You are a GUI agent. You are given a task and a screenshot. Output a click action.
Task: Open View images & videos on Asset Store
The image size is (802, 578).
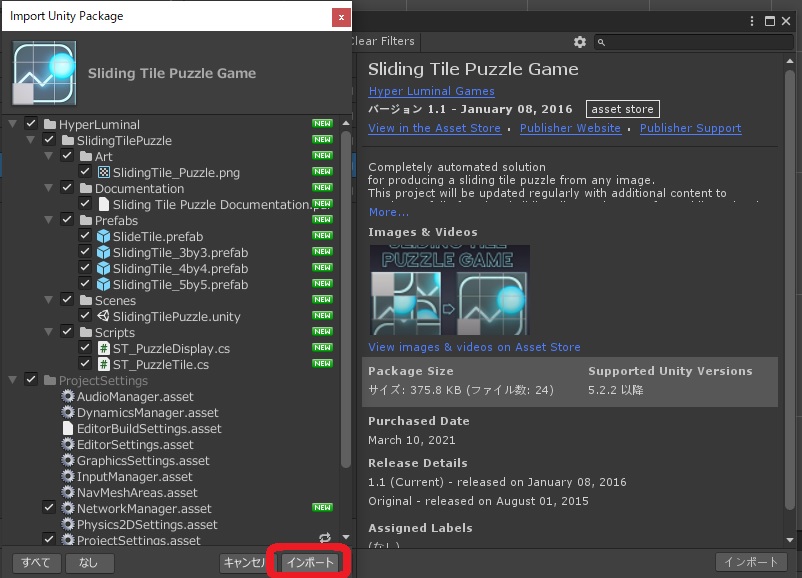pyautogui.click(x=474, y=347)
